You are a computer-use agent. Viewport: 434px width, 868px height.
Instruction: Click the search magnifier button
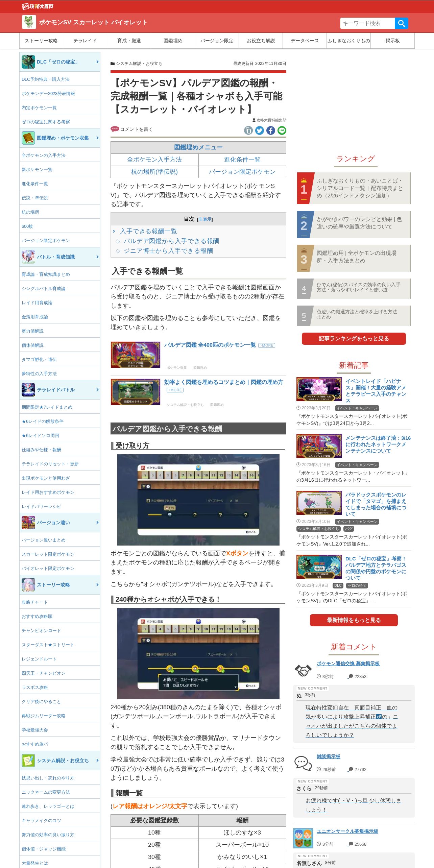(x=401, y=23)
